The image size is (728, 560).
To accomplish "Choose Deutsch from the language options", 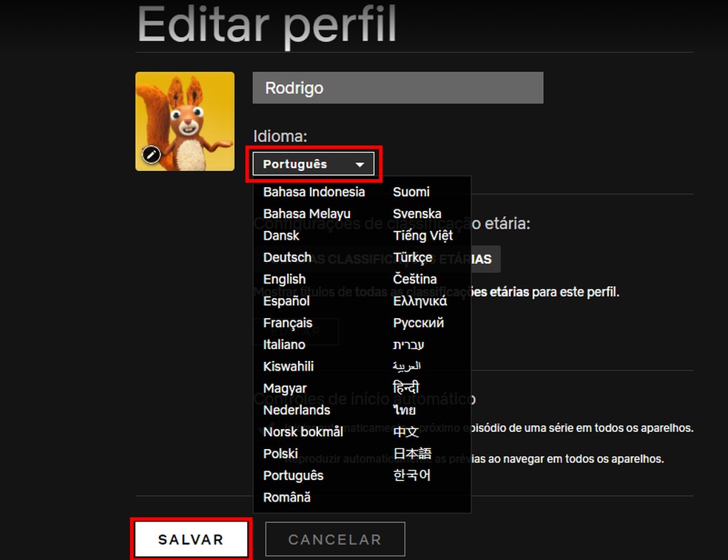I will (x=287, y=257).
